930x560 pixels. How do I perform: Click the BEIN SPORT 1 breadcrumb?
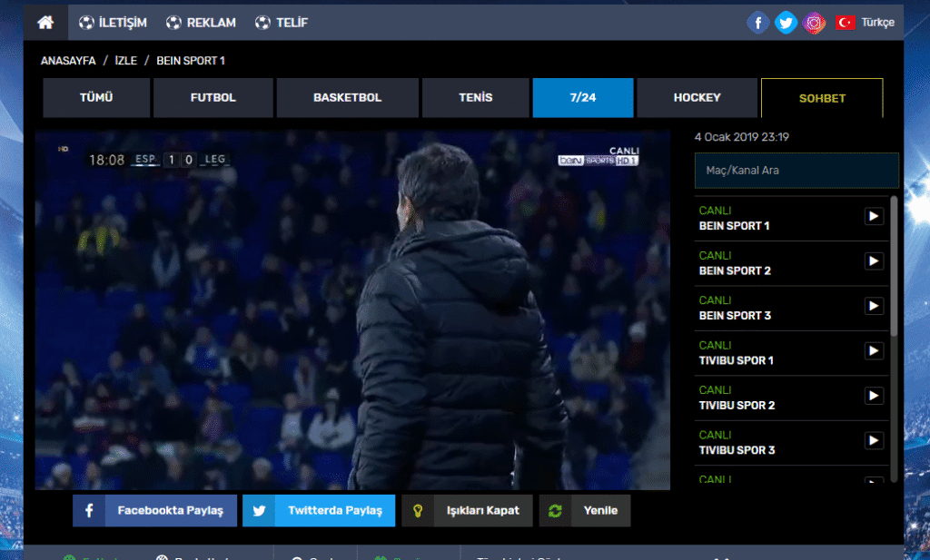click(191, 61)
